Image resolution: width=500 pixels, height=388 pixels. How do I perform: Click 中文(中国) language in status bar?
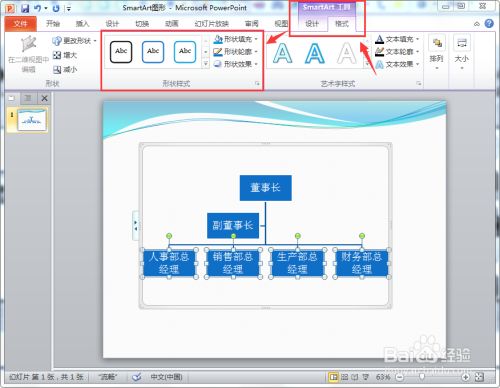click(x=166, y=377)
